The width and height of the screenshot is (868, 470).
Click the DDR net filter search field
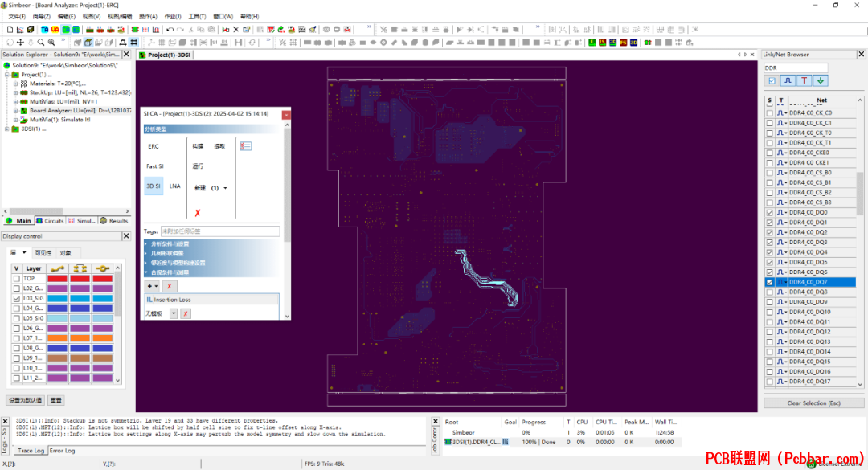pos(796,68)
